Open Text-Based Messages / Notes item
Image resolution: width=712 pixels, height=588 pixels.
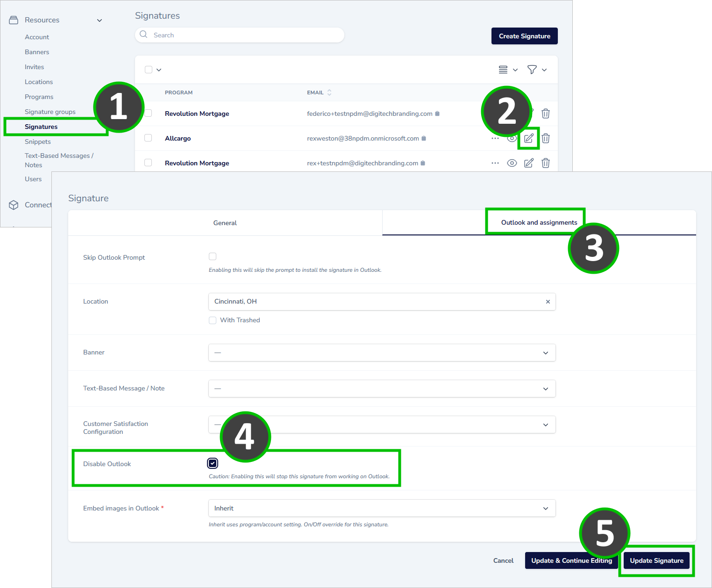[59, 160]
